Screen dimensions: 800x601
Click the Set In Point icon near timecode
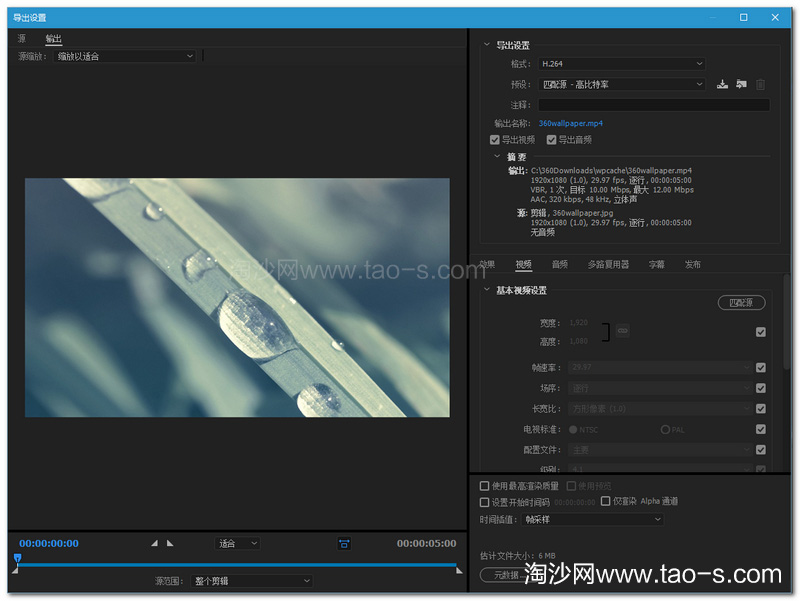click(153, 542)
